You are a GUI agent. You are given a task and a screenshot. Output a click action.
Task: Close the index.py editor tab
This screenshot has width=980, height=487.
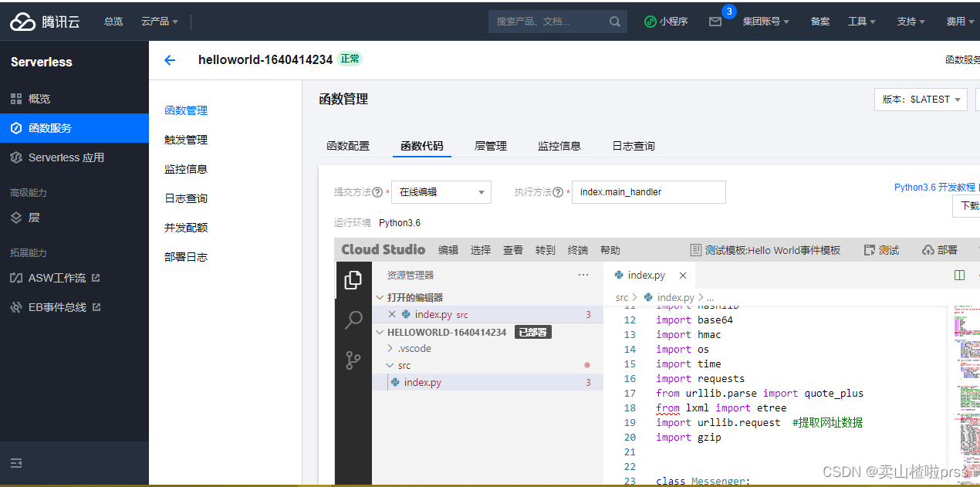click(x=683, y=276)
